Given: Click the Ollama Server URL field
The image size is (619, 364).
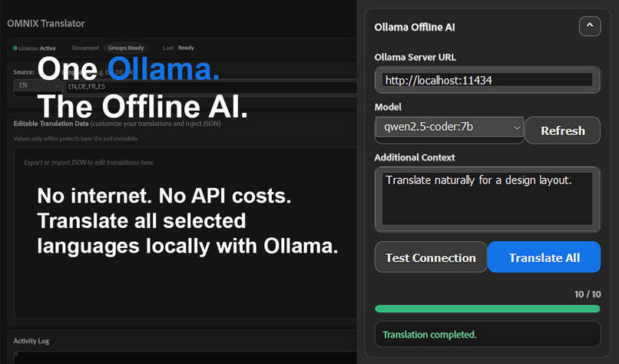Looking at the screenshot, I should click(x=488, y=80).
